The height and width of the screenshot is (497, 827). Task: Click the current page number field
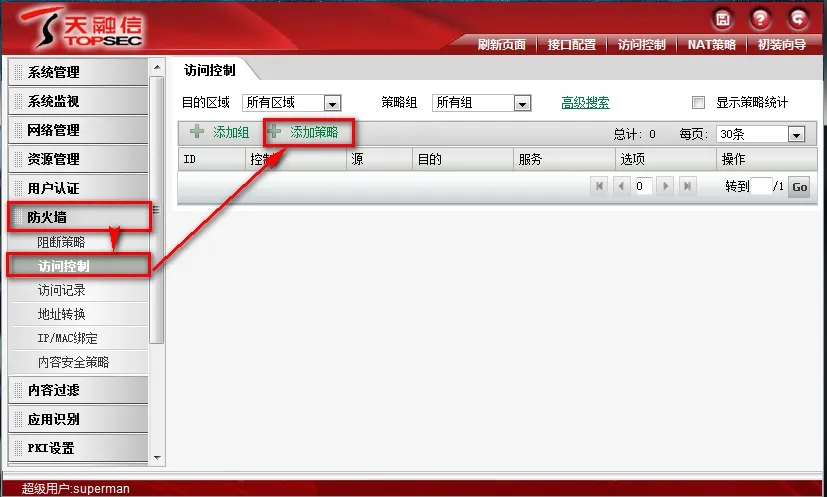[x=643, y=186]
